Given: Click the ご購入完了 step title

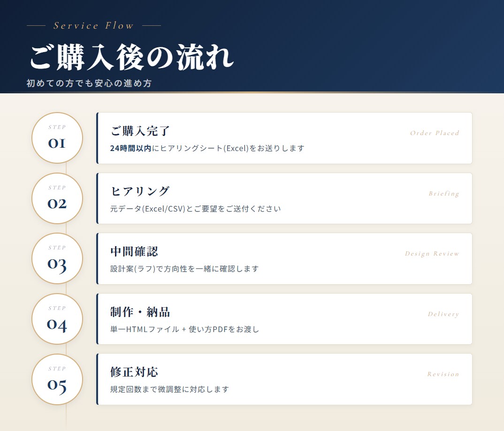Looking at the screenshot, I should pyautogui.click(x=140, y=131).
